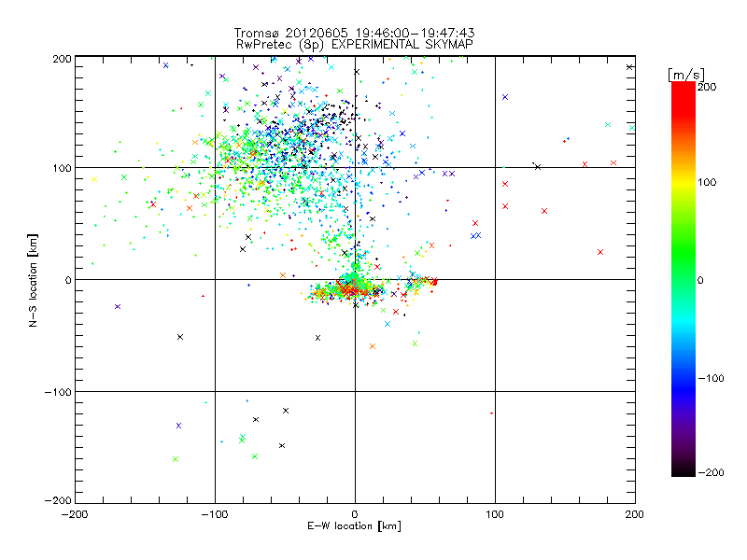Select the '0' tick label on E-W axis
The image size is (747, 560).
pos(355,514)
